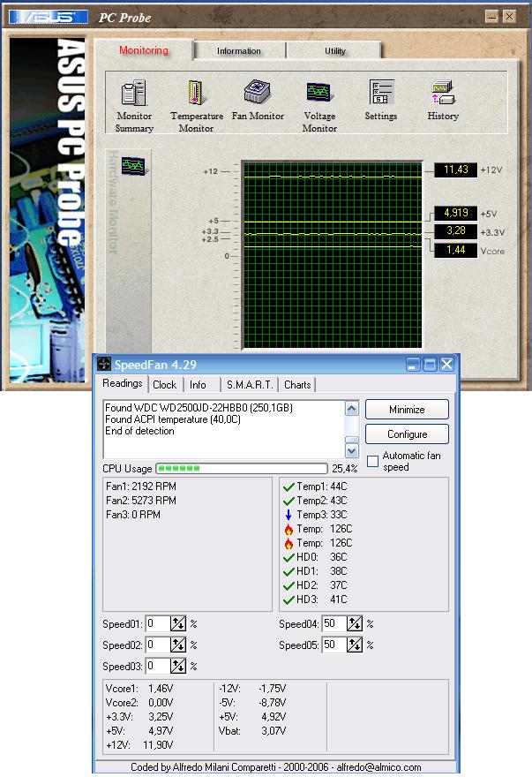The width and height of the screenshot is (532, 777).
Task: Maximize the SpeedFan window
Action: coord(430,365)
